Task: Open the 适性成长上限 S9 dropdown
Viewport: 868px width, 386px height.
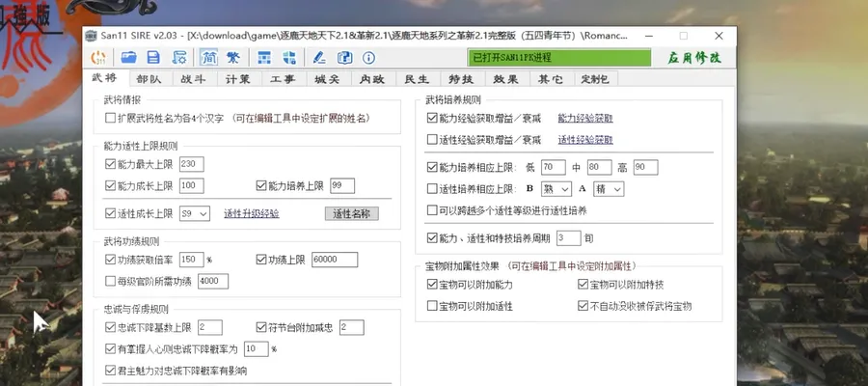Action: (x=195, y=213)
